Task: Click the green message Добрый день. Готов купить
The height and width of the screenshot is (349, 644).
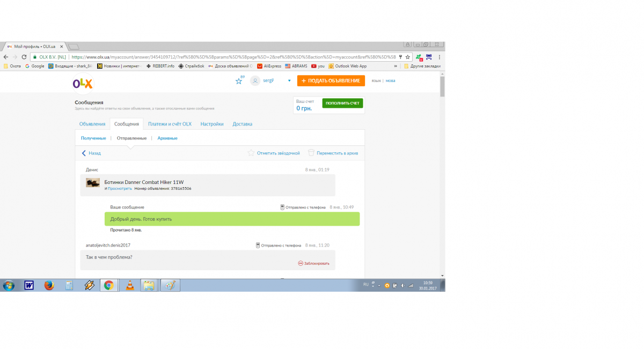Action: click(x=232, y=219)
